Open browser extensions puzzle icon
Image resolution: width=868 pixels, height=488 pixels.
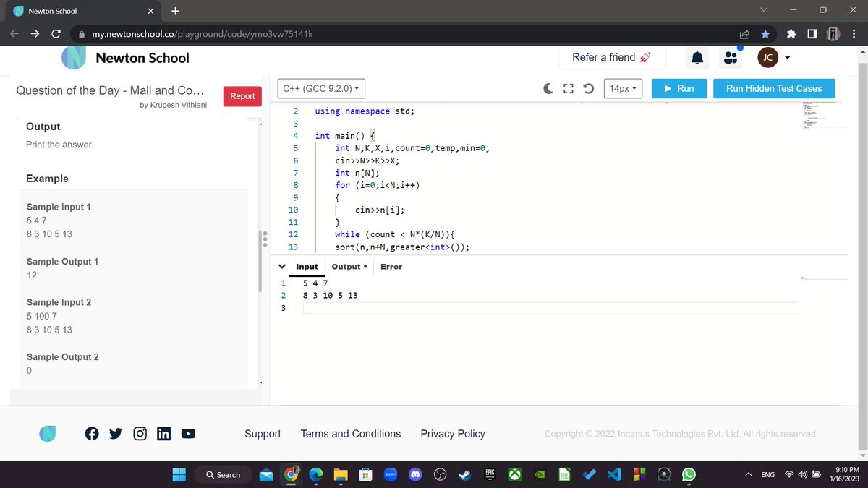point(792,34)
